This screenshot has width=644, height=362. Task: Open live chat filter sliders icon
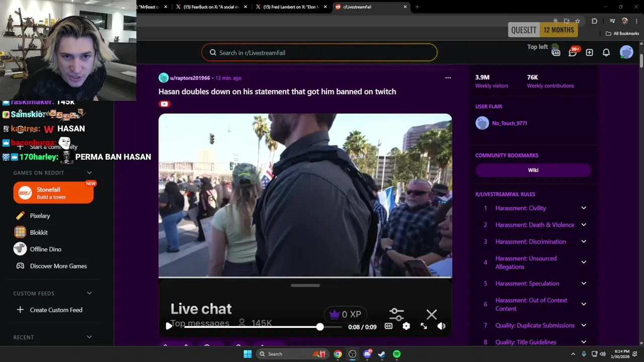396,315
